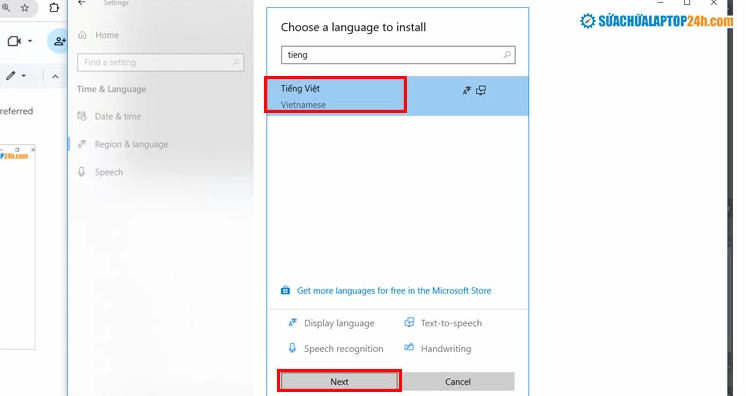746x396 pixels.
Task: Click the Speech recognition legend label
Action: pos(344,348)
